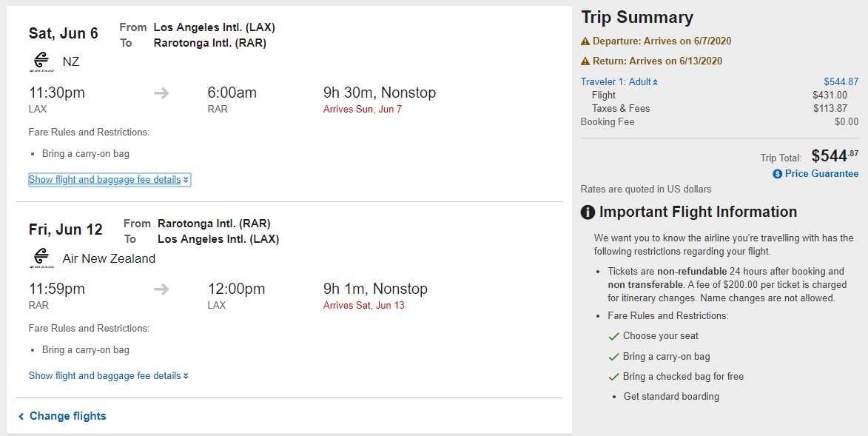
Task: Click the green checkmark beside Choose your seat
Action: [613, 336]
